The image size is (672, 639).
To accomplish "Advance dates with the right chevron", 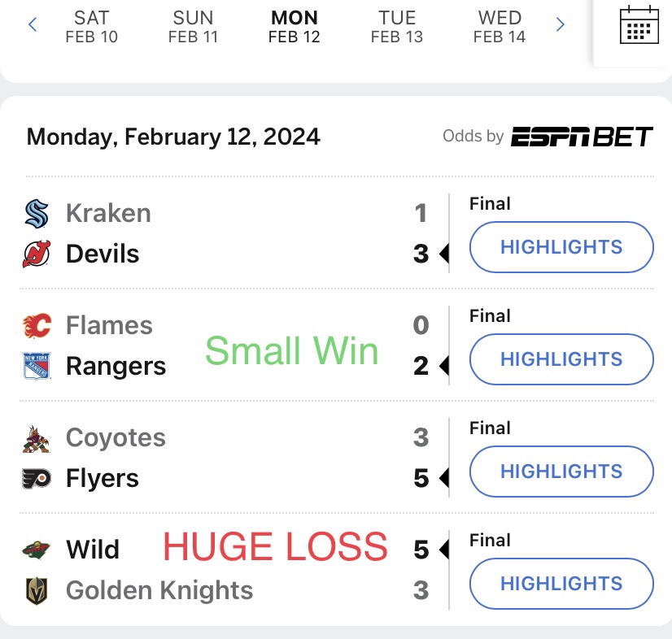I will (x=560, y=24).
